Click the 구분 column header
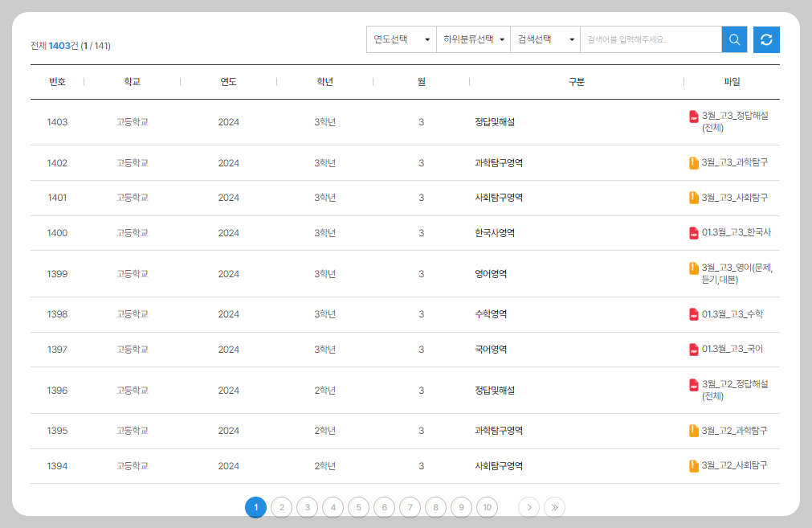812x528 pixels. click(577, 82)
